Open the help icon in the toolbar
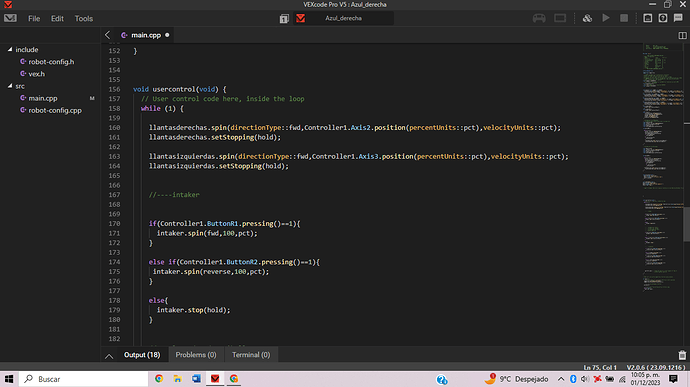690x387 pixels. 663,18
